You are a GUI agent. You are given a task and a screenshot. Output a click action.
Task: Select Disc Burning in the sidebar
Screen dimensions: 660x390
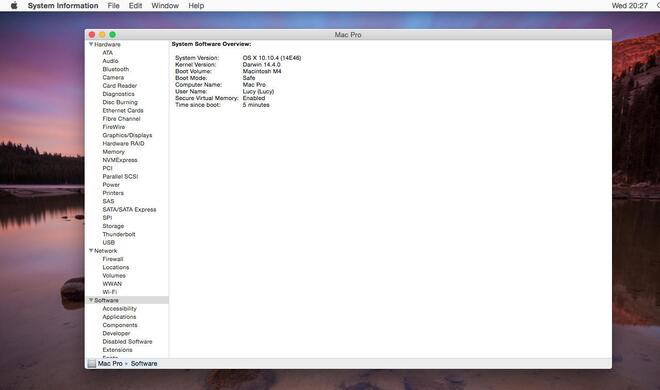pyautogui.click(x=120, y=102)
